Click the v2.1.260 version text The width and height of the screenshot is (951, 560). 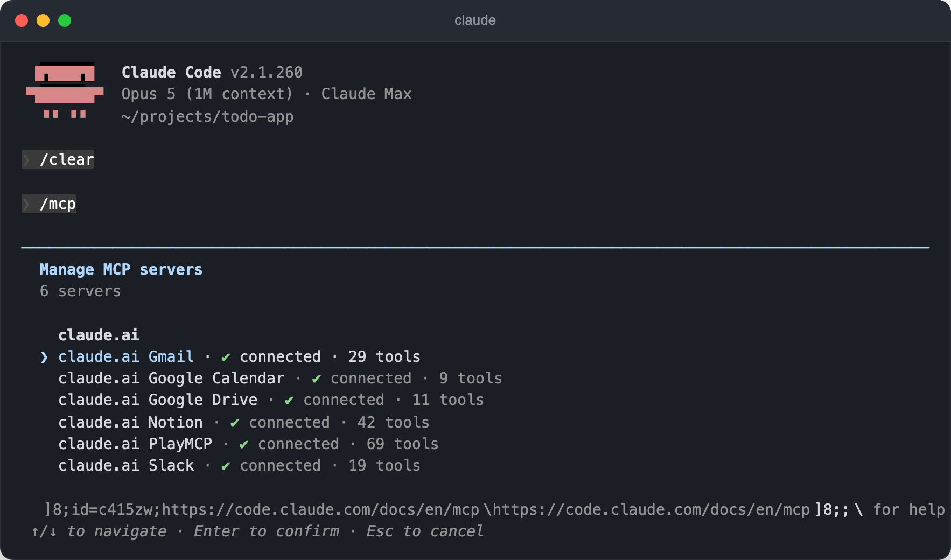267,73
